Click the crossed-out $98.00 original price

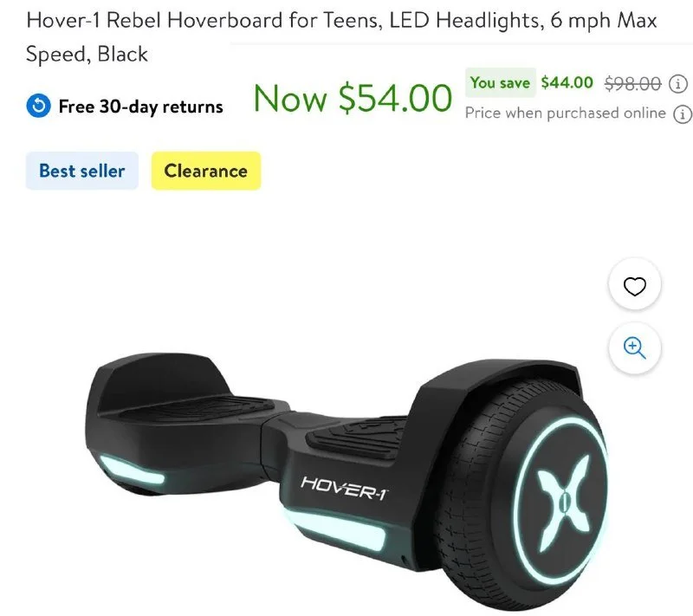point(633,83)
